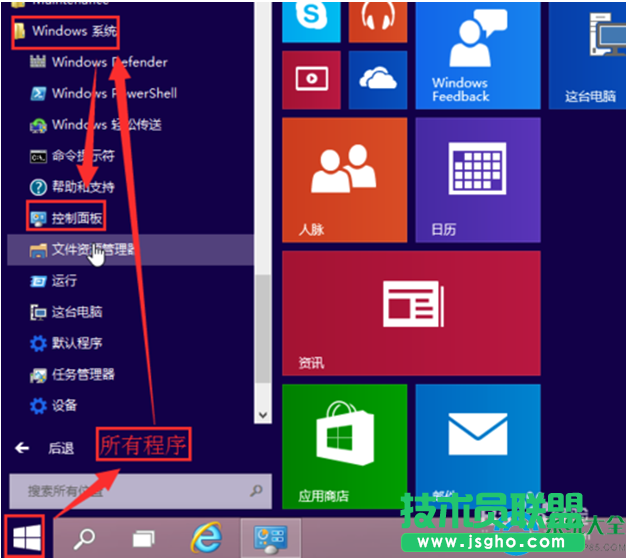628x558 pixels.
Task: Open Task View on the taskbar
Action: click(143, 538)
